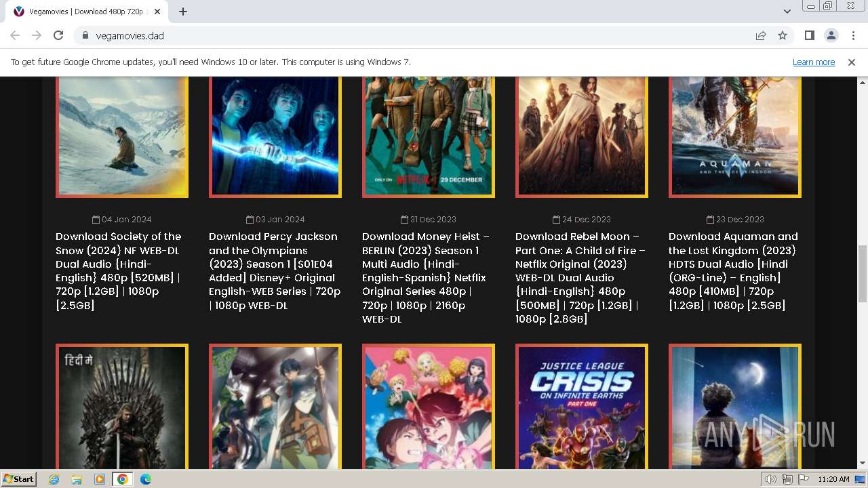Viewport: 868px width, 488px height.
Task: Dismiss the Chrome update notification bar
Action: point(852,62)
